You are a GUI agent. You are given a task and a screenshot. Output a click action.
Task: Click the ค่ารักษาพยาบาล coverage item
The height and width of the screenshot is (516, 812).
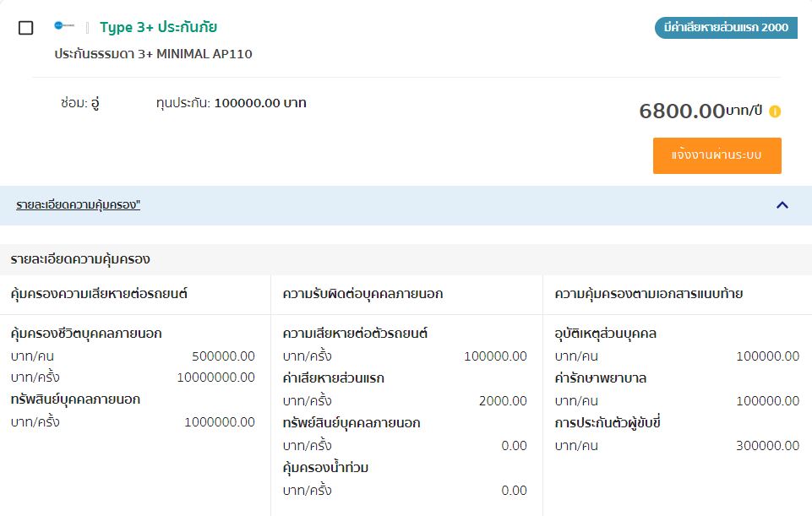(x=600, y=377)
